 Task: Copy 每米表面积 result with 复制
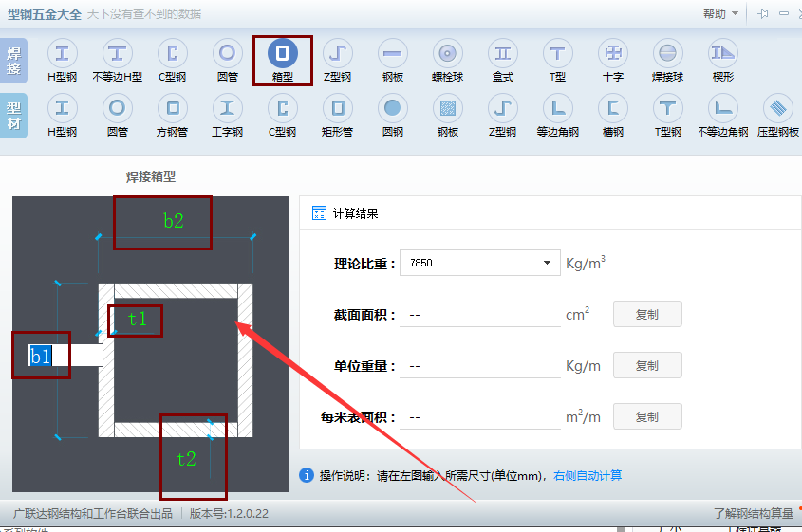coord(647,416)
